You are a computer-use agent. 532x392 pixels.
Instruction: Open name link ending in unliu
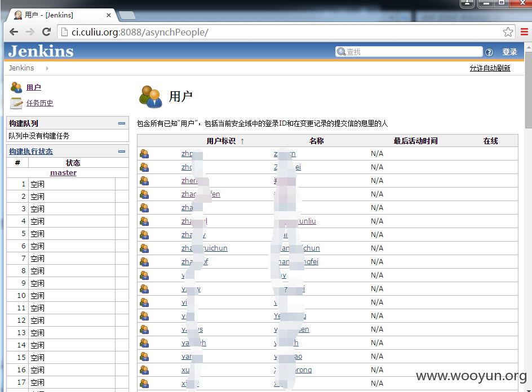point(295,221)
